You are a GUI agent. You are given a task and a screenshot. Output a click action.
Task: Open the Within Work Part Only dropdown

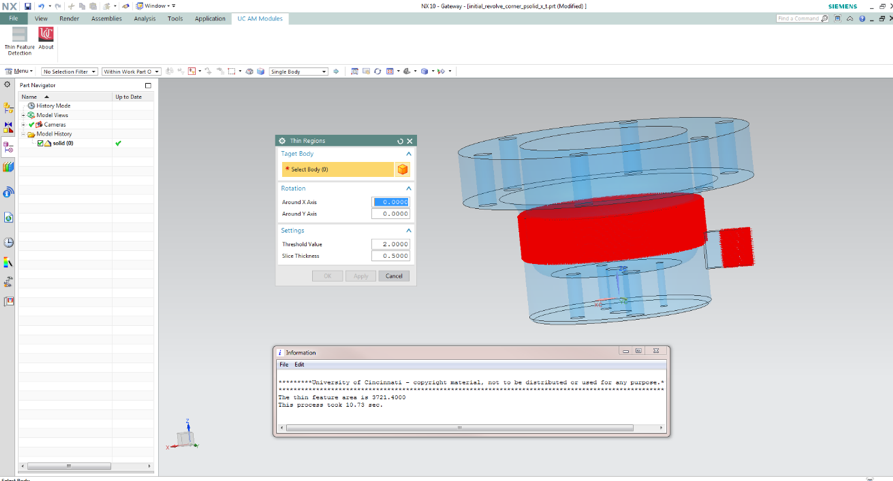[131, 72]
